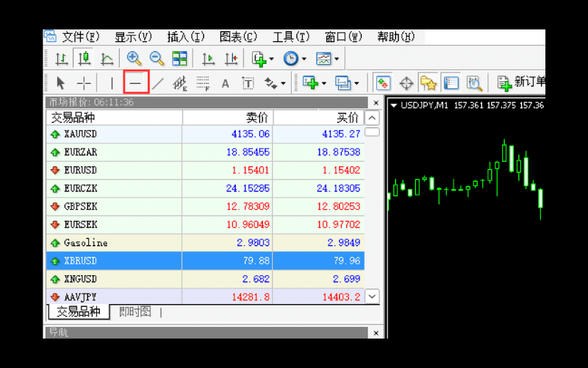This screenshot has height=368, width=588.
Task: Open the 窗口(W) menu
Action: [343, 37]
